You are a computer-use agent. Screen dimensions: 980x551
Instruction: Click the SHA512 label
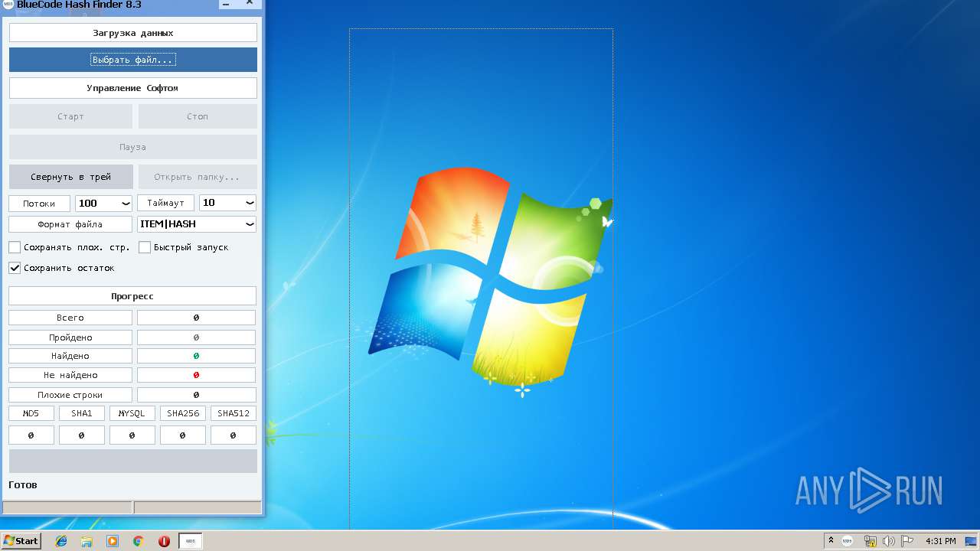(234, 413)
